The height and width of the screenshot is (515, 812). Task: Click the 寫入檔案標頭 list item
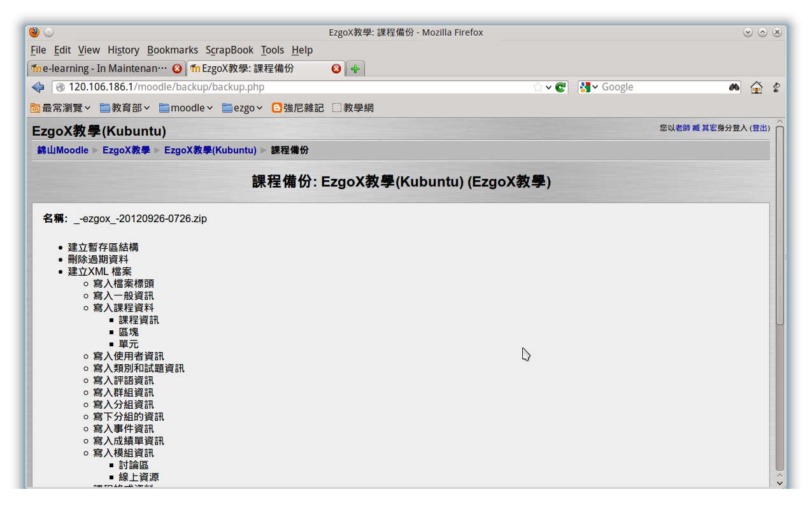[x=124, y=283]
